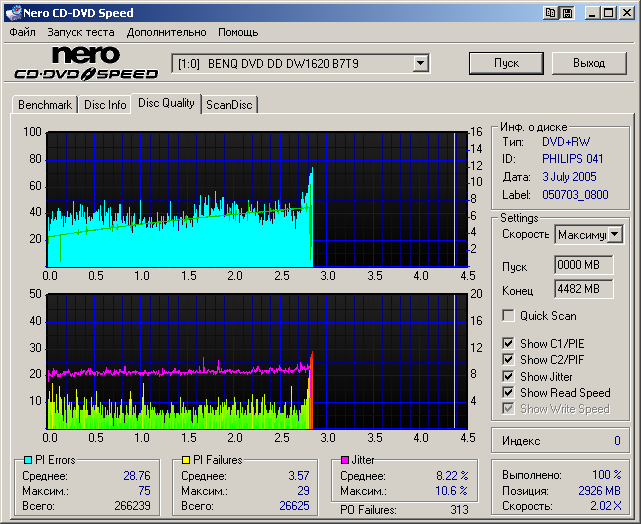Disable Show Read Speed checkbox
Screen dimensions: 641x524
click(x=509, y=393)
